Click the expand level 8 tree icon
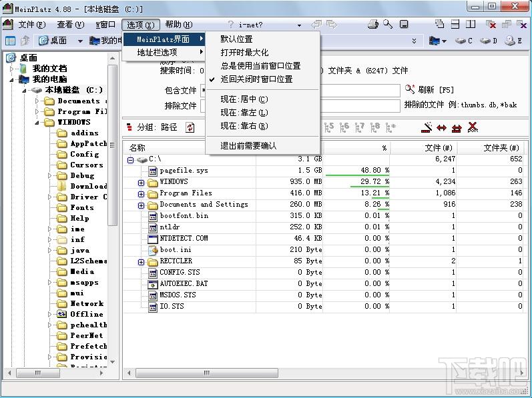Image resolution: width=532 pixels, height=398 pixels. (375, 127)
